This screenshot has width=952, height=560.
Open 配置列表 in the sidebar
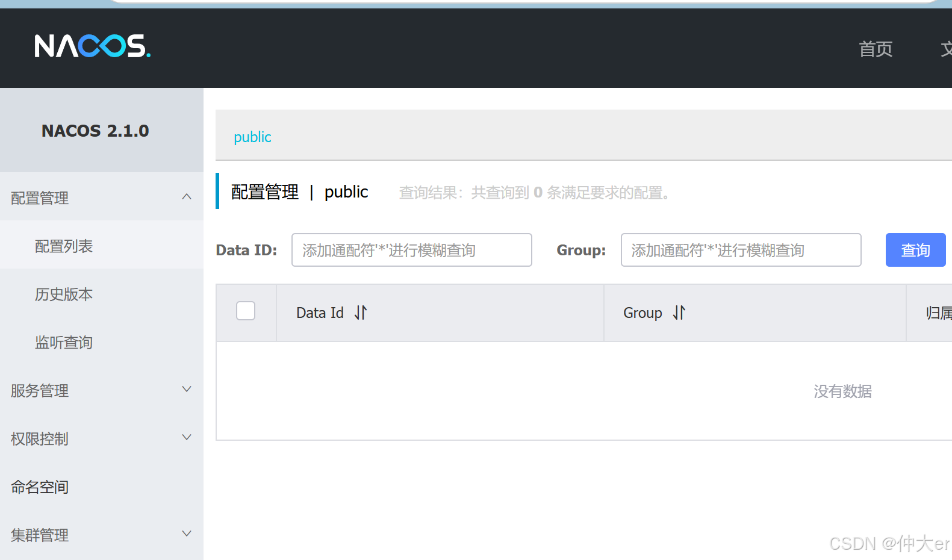(102, 246)
